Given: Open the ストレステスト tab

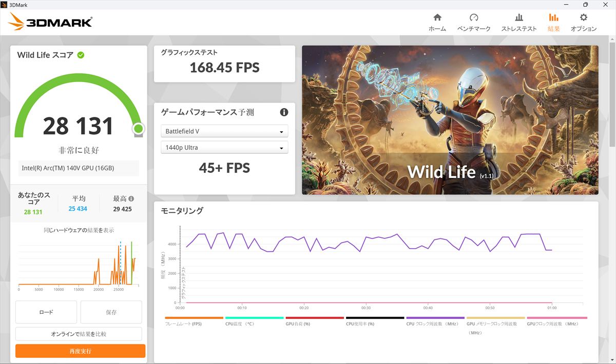Looking at the screenshot, I should (519, 23).
